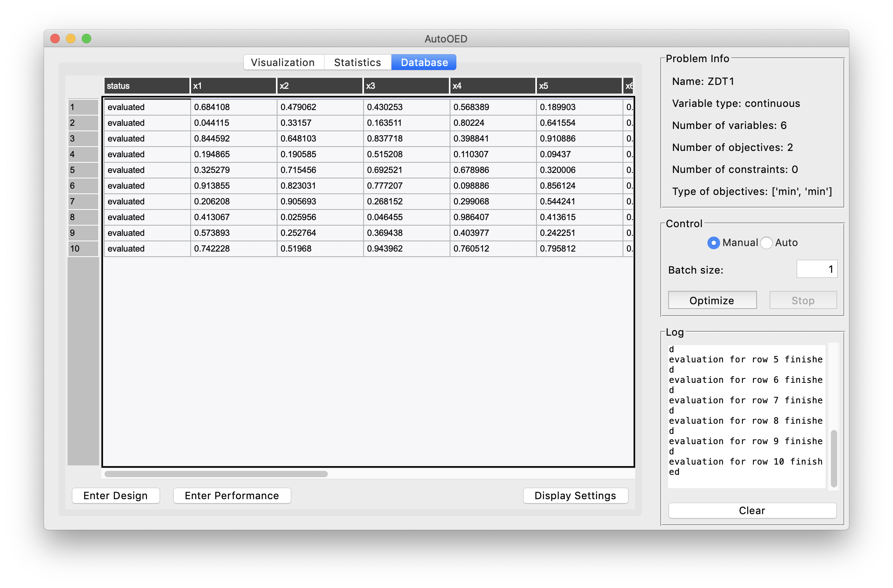Click the green window zoom button
This screenshot has height=588, width=893.
point(86,39)
